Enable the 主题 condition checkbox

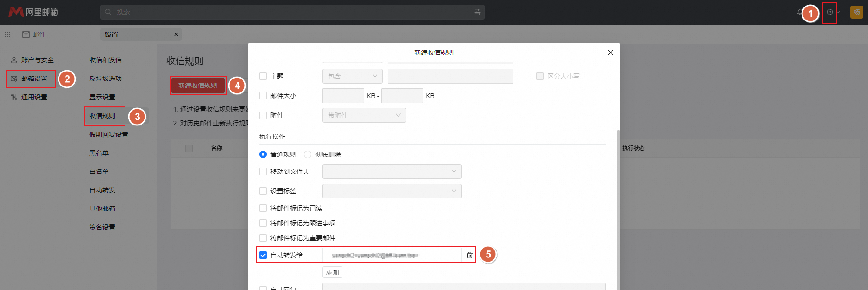point(263,76)
